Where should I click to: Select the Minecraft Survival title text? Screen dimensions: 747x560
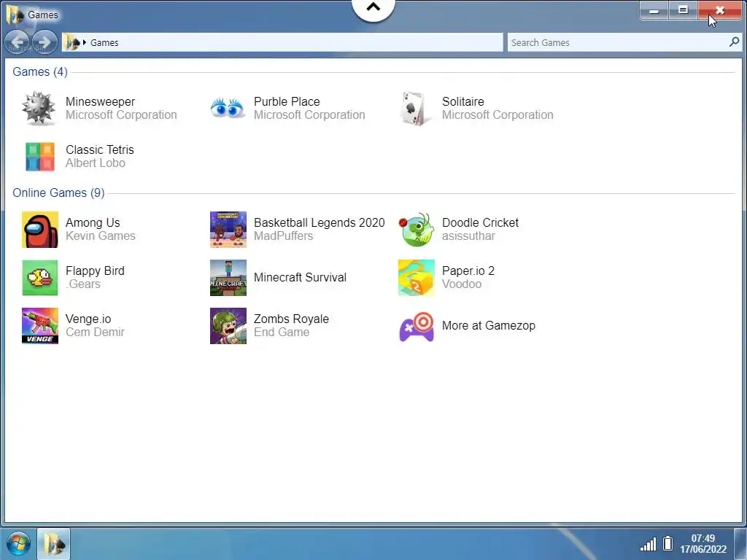300,277
